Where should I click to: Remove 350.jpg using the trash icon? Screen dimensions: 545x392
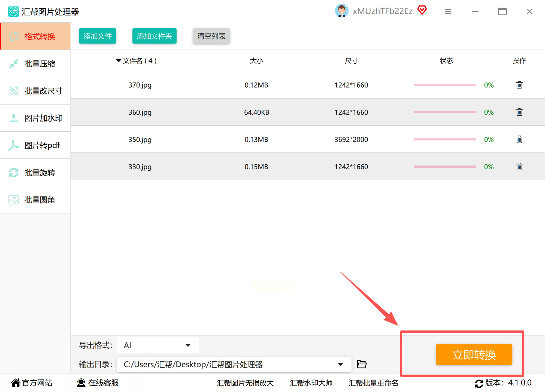519,139
